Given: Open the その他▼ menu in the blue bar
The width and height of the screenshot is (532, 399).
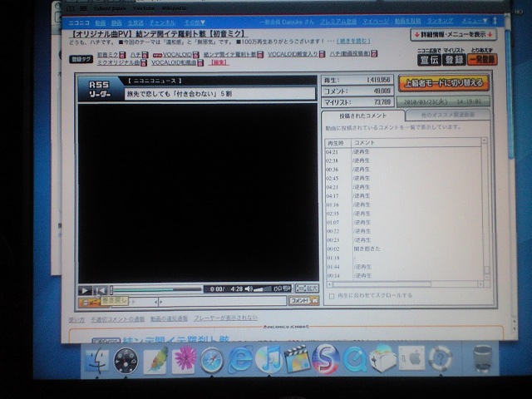Looking at the screenshot, I should tap(195, 22).
